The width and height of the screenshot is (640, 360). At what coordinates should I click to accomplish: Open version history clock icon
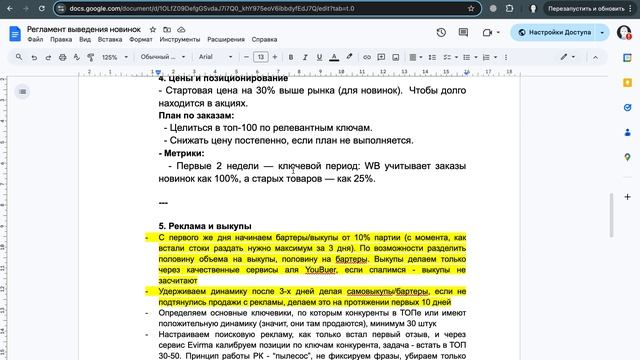pos(441,32)
